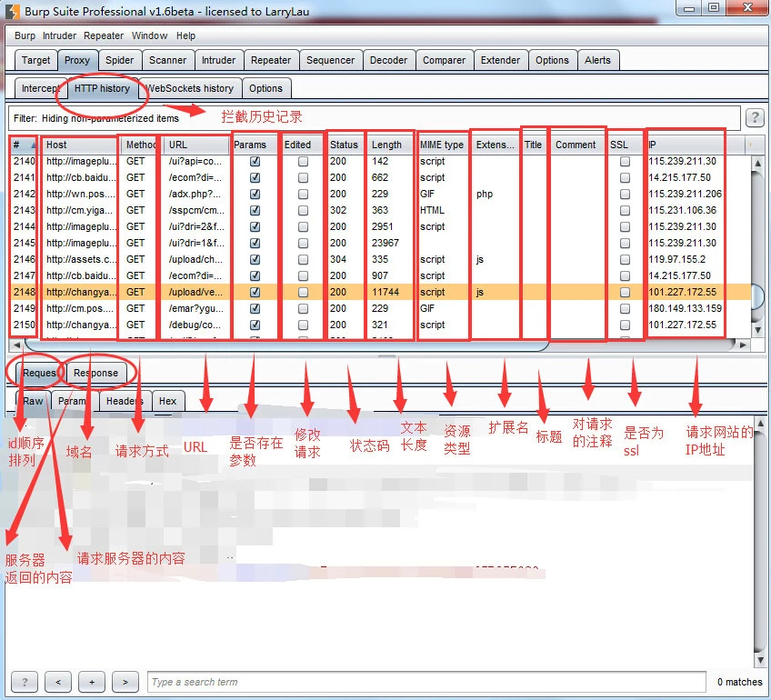Open the Repeater menu in the menu bar
The width and height of the screenshot is (771, 700).
click(104, 35)
